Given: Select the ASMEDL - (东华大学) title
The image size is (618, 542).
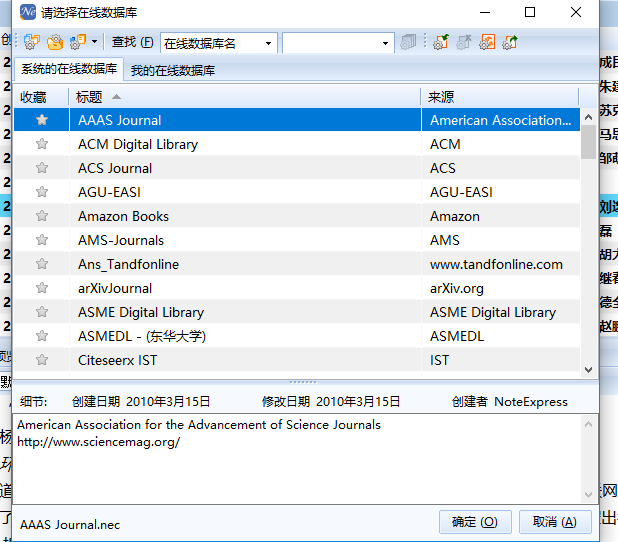Looking at the screenshot, I should (x=142, y=337).
